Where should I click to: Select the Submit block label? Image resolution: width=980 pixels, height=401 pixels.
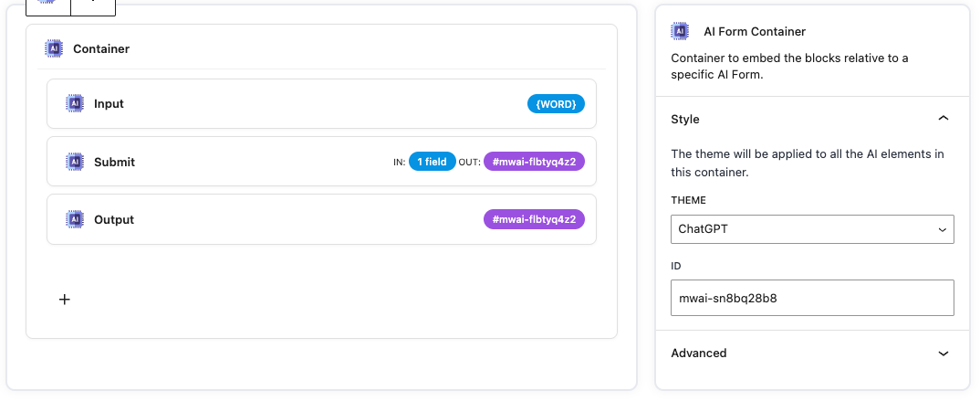click(x=114, y=162)
